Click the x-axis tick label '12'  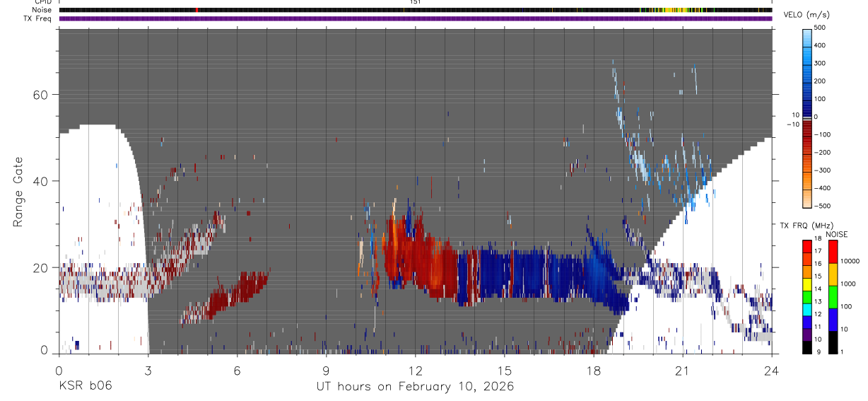416,370
